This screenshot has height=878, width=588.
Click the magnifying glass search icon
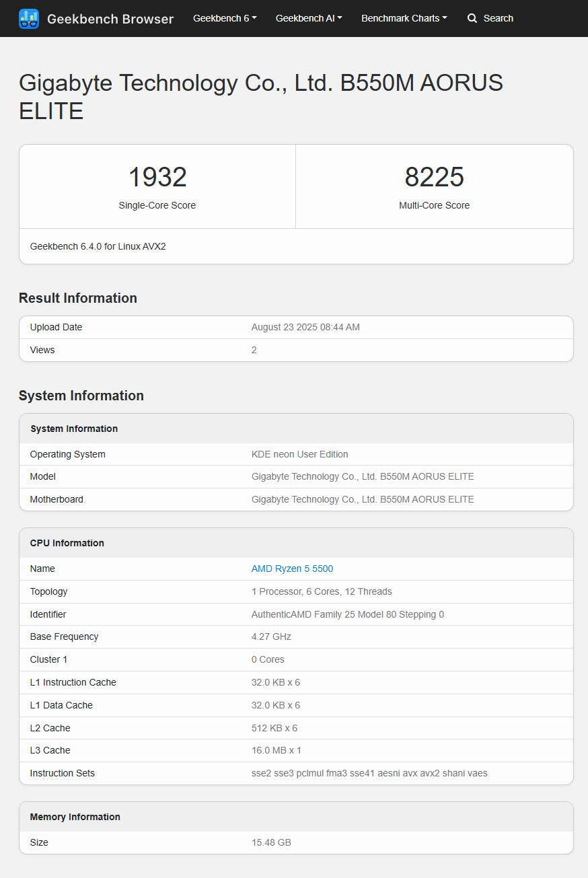472,18
